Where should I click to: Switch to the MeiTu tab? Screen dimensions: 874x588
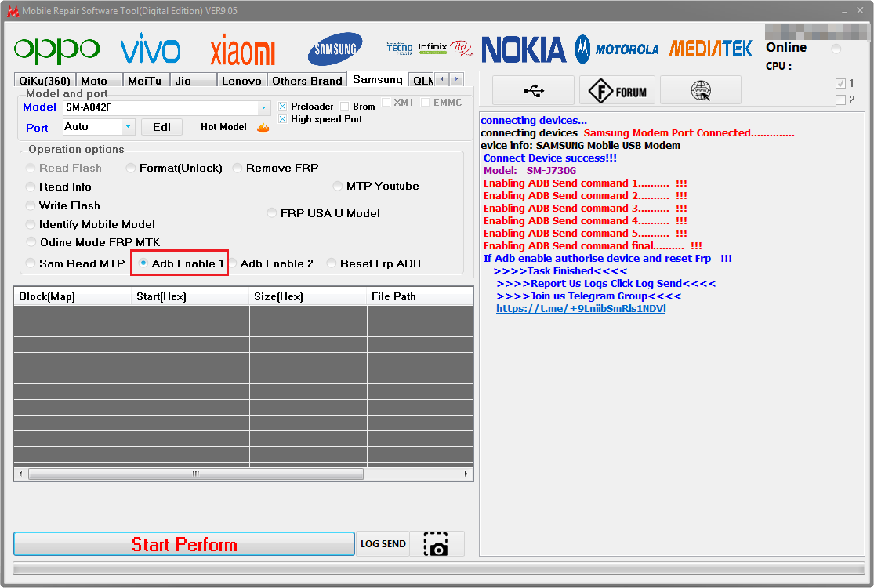click(x=146, y=81)
